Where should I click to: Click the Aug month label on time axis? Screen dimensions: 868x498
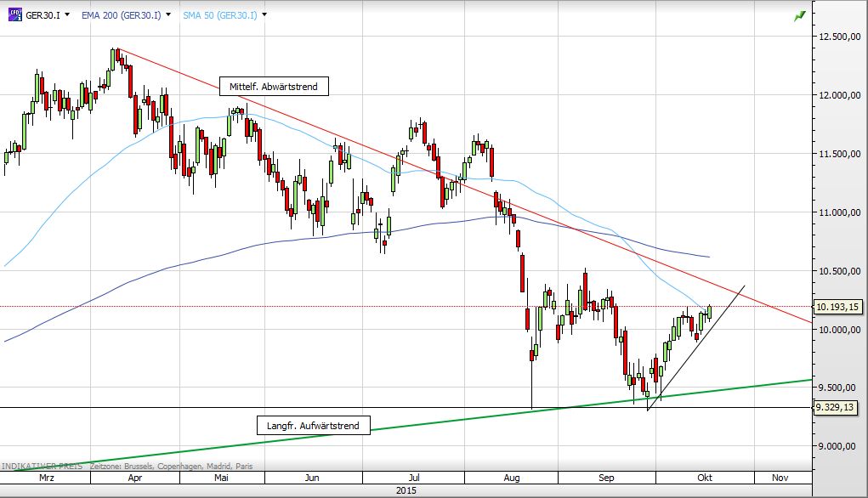(512, 478)
